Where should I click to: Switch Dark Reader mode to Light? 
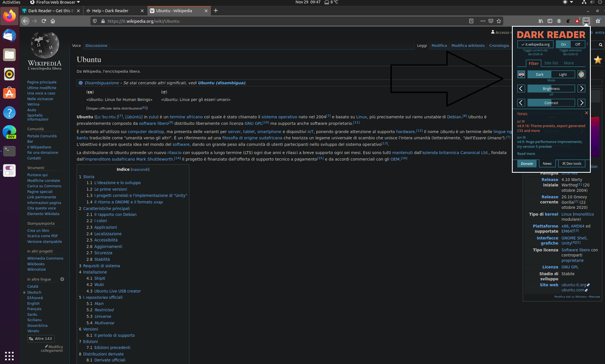563,74
